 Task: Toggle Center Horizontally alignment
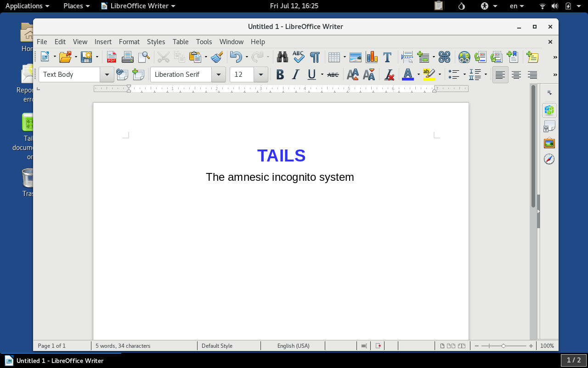(x=516, y=75)
